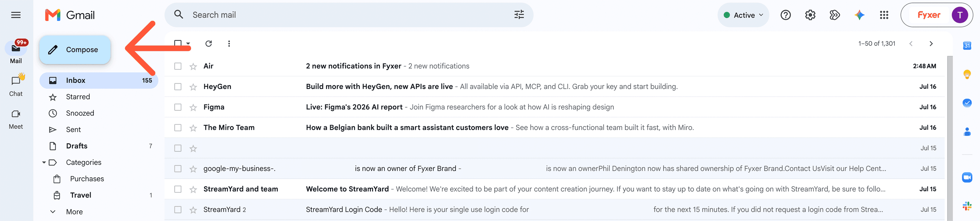The image size is (980, 221).
Task: Open the Settings gear
Action: point(810,15)
